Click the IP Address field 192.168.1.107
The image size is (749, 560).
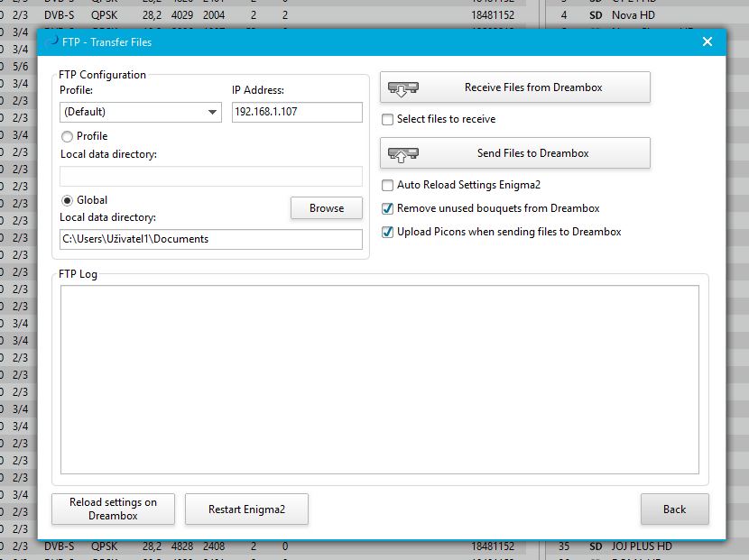point(297,112)
